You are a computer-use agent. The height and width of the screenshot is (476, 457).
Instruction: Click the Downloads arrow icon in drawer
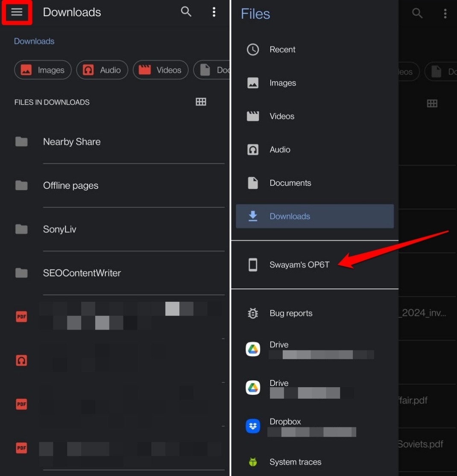tap(253, 216)
